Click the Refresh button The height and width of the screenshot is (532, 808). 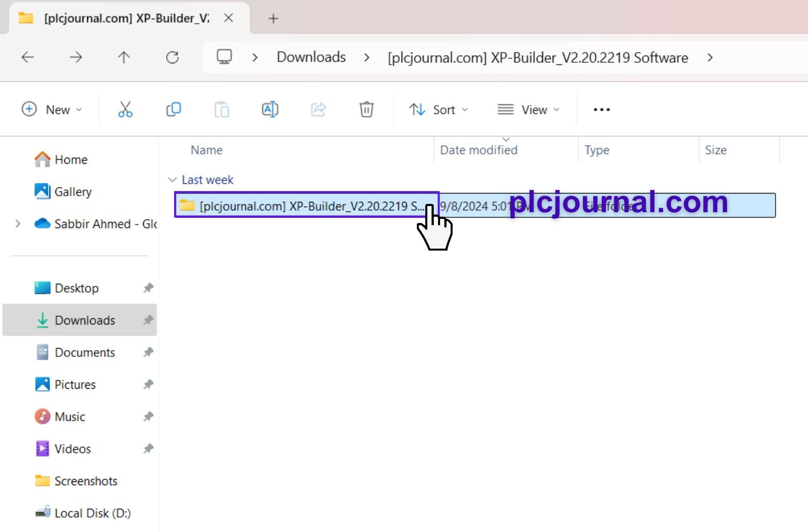(172, 57)
